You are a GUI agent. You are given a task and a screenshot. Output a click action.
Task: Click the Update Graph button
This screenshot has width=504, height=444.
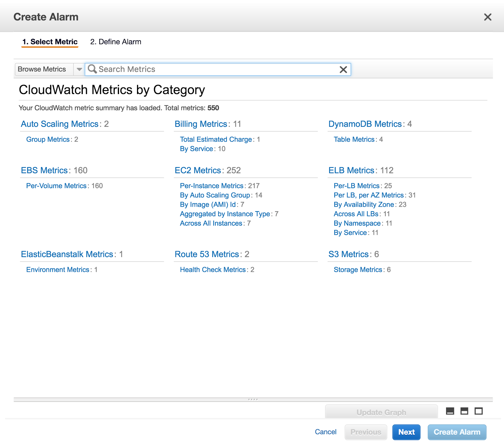(381, 412)
